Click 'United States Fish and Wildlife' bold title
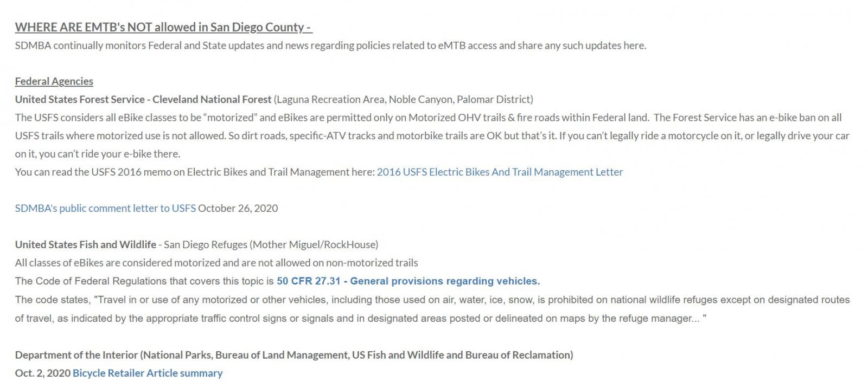The image size is (868, 388). pos(86,244)
